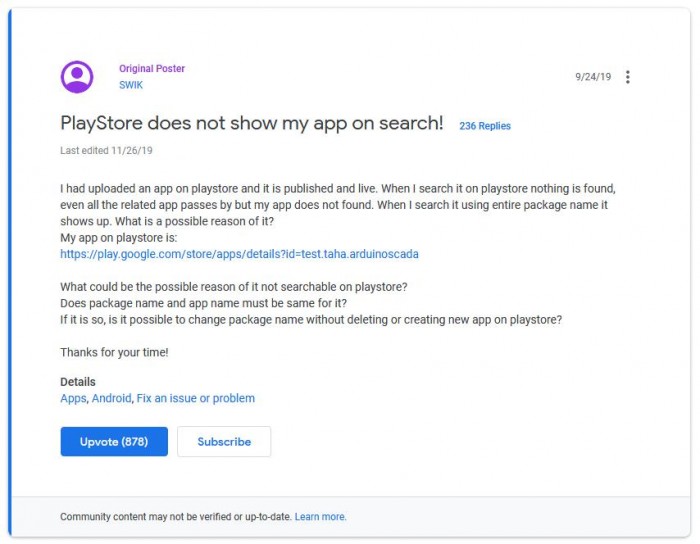This screenshot has height=544, width=700.
Task: Click the 9/24/19 post date
Action: coord(593,77)
